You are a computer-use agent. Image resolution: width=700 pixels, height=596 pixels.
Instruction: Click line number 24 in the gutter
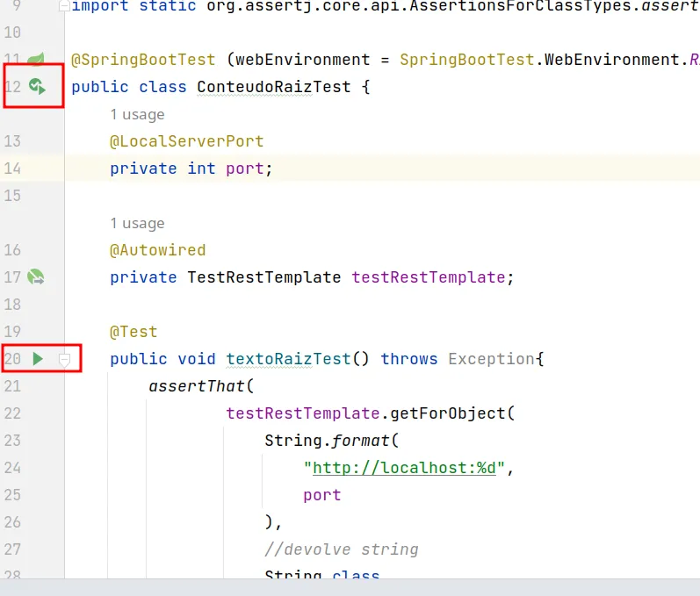[12, 468]
